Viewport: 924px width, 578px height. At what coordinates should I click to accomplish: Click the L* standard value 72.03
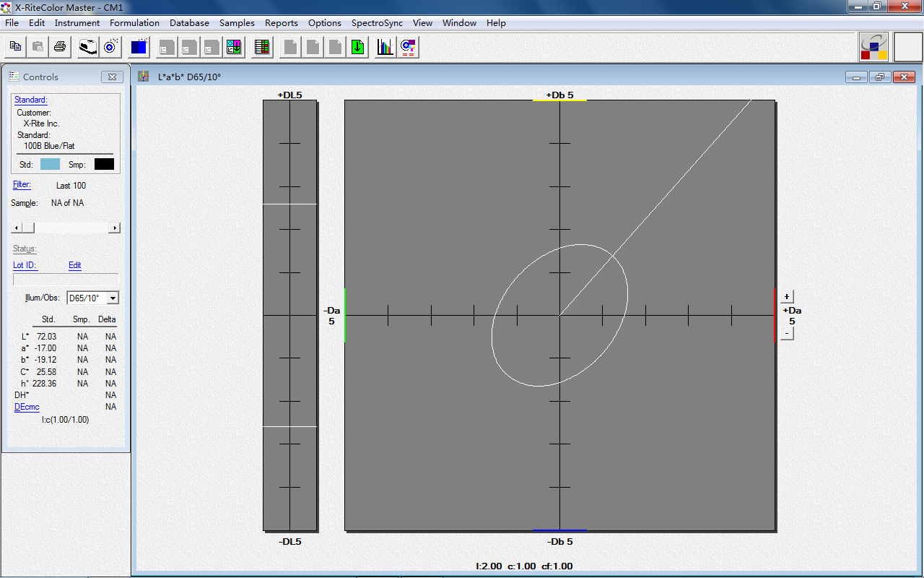[x=46, y=337]
